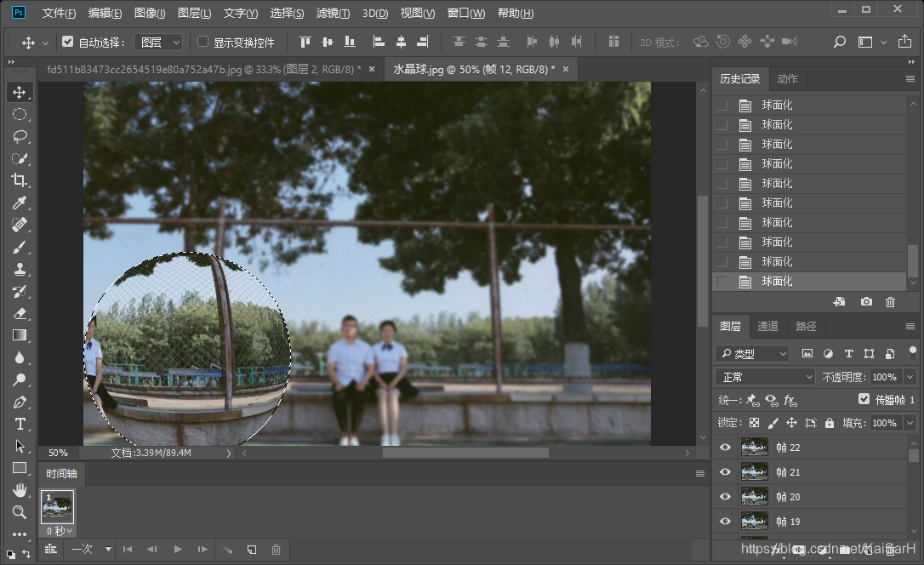This screenshot has height=565, width=924.
Task: Select the Elliptical Marquee tool
Action: click(20, 114)
